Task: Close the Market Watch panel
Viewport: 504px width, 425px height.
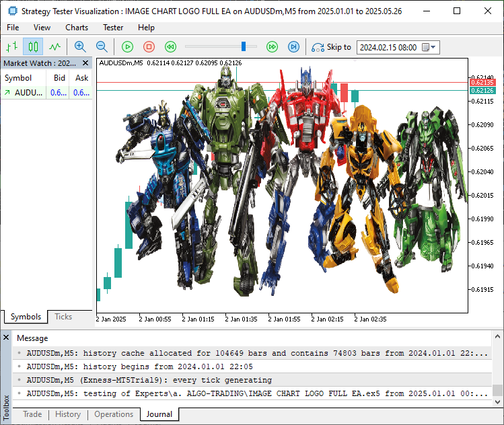Action: click(x=85, y=63)
